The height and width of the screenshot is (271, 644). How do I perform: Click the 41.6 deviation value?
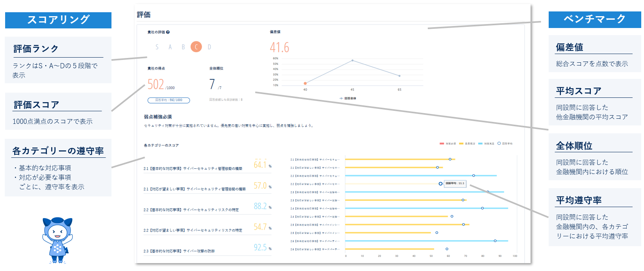(279, 48)
